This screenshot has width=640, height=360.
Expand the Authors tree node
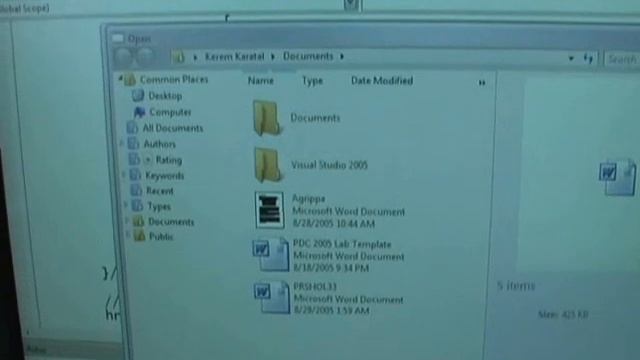pyautogui.click(x=122, y=143)
